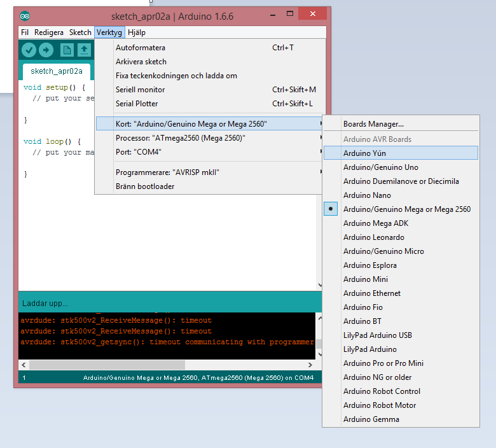Select Arduino Duemilanove or Diecimila board
The image size is (496, 448).
(x=401, y=181)
